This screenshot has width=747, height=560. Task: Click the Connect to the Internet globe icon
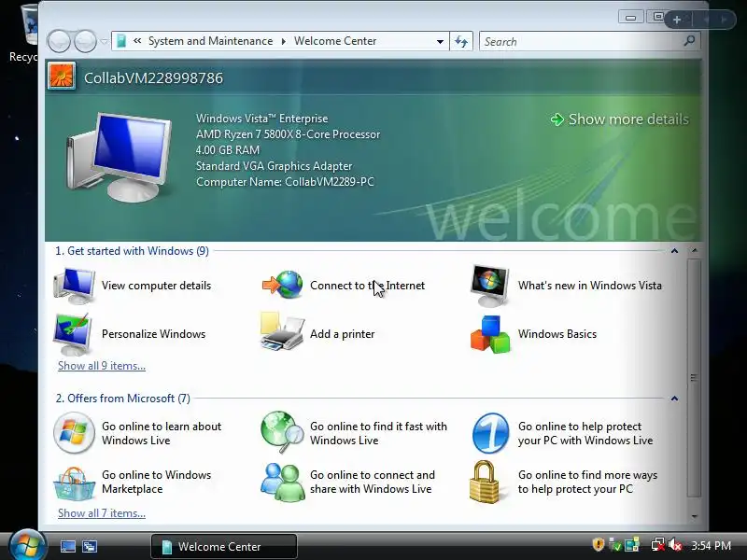coord(283,285)
